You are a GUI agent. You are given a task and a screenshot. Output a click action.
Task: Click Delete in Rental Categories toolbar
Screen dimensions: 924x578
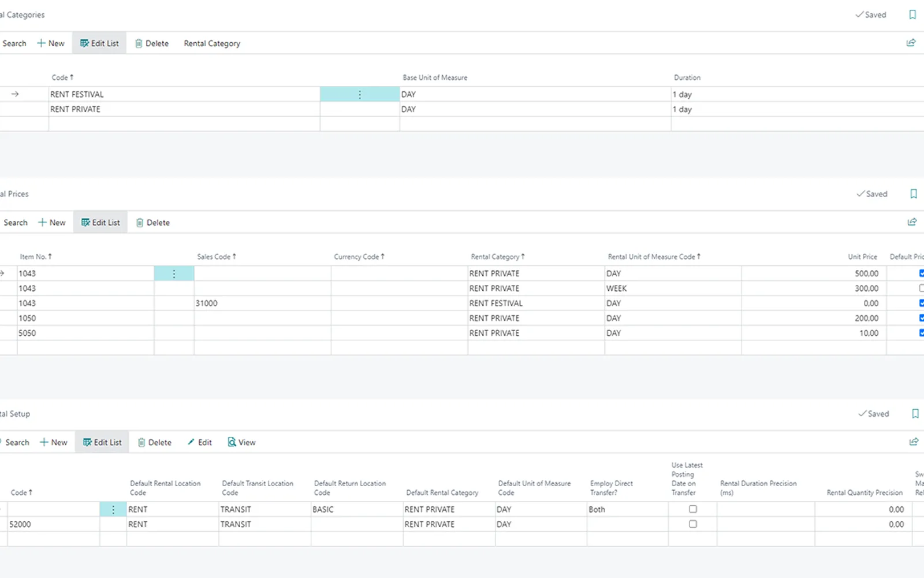pos(152,43)
